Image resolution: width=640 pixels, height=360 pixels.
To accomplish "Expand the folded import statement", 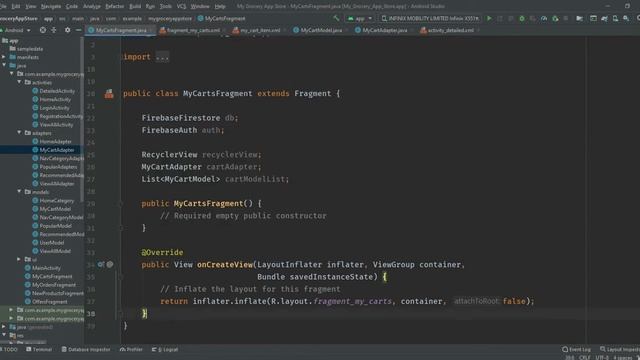I will click(x=162, y=57).
